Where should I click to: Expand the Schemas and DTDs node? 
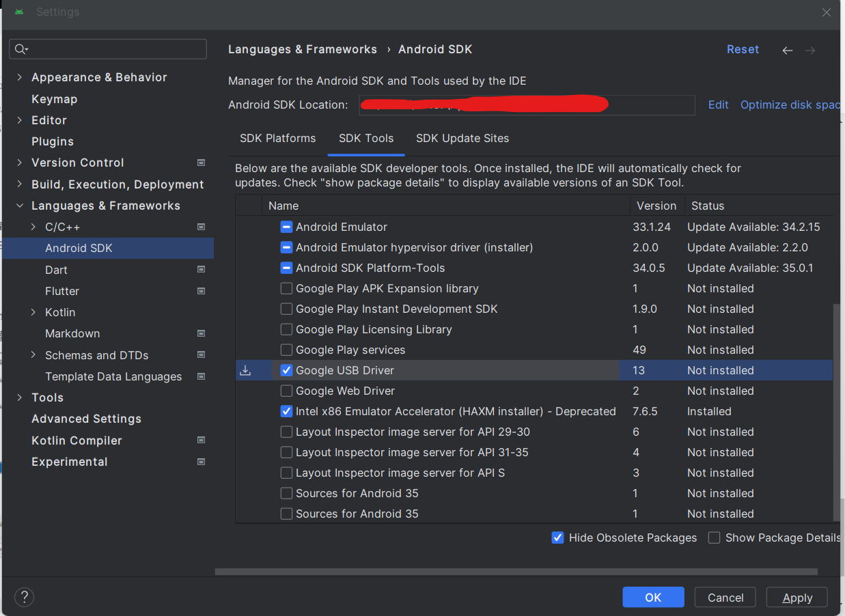pyautogui.click(x=33, y=355)
